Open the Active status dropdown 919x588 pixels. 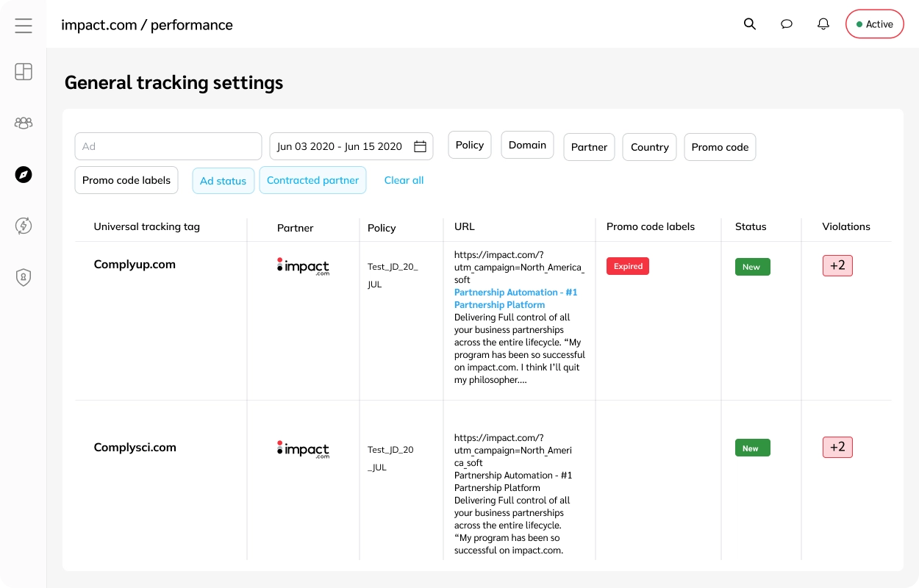click(x=874, y=24)
